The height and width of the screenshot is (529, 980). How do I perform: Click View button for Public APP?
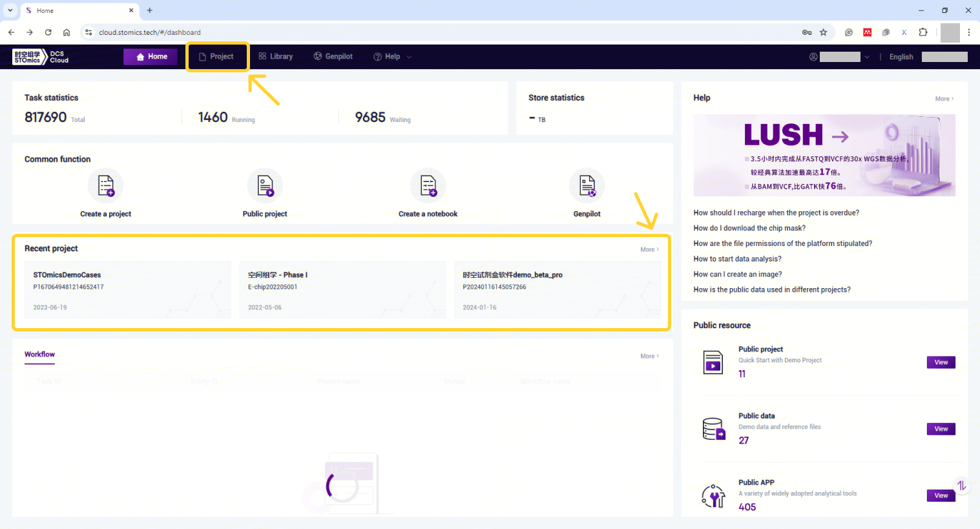click(x=941, y=495)
